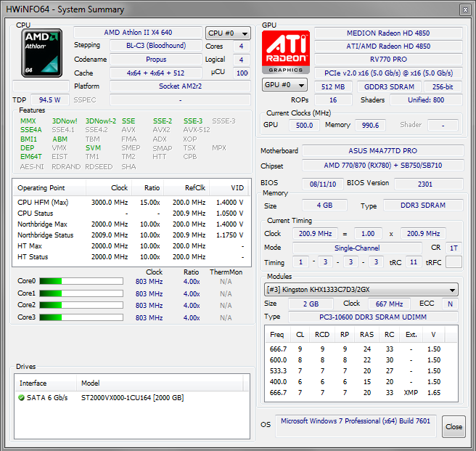Open the CPU #0 selector dropdown
Viewport: 476px width, 451px height.
228,33
